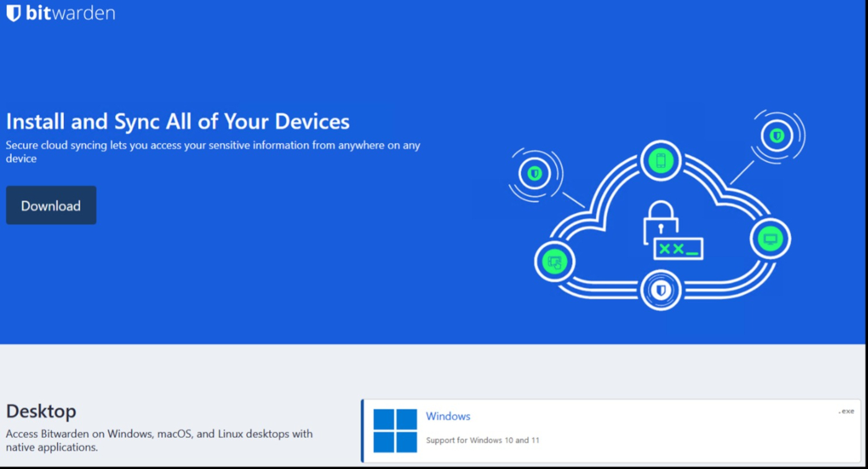Click the green keyboard icon left of the lock
868x469 pixels.
coord(554,261)
